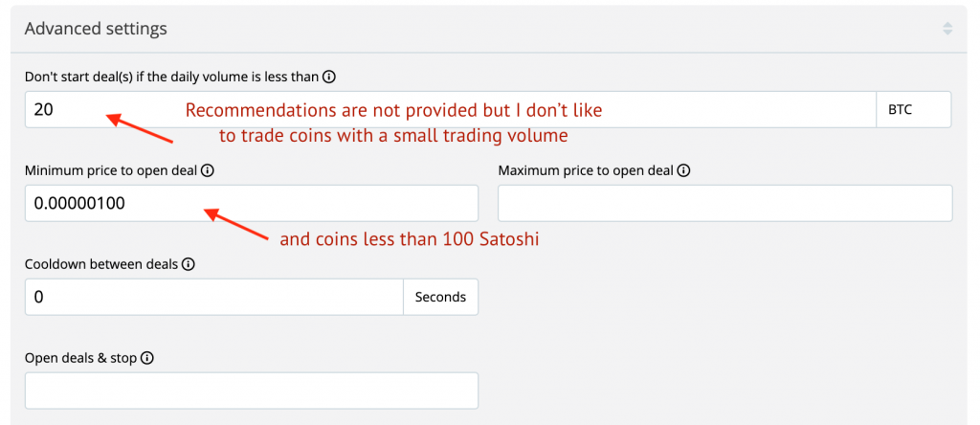Click the red "coins less than 100 Satoshi" note
980x425 pixels.
(x=409, y=239)
